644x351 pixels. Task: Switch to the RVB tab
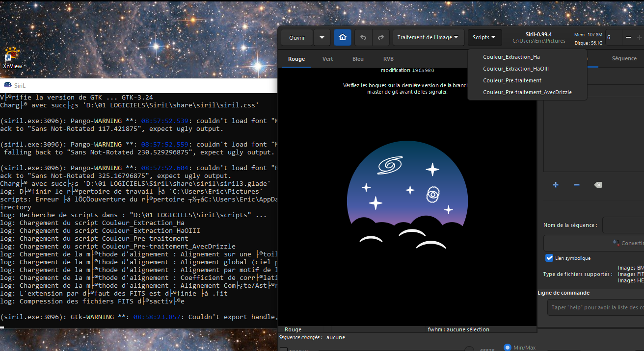[388, 59]
